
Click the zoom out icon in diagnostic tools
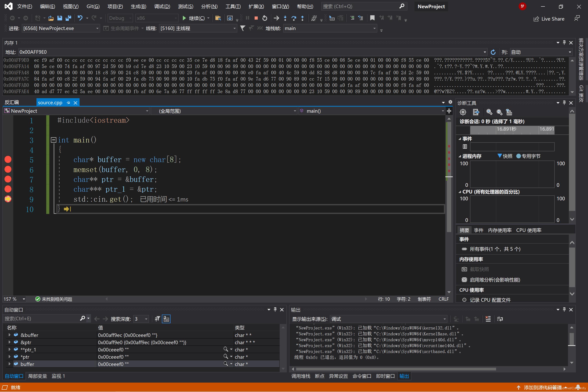pos(499,112)
